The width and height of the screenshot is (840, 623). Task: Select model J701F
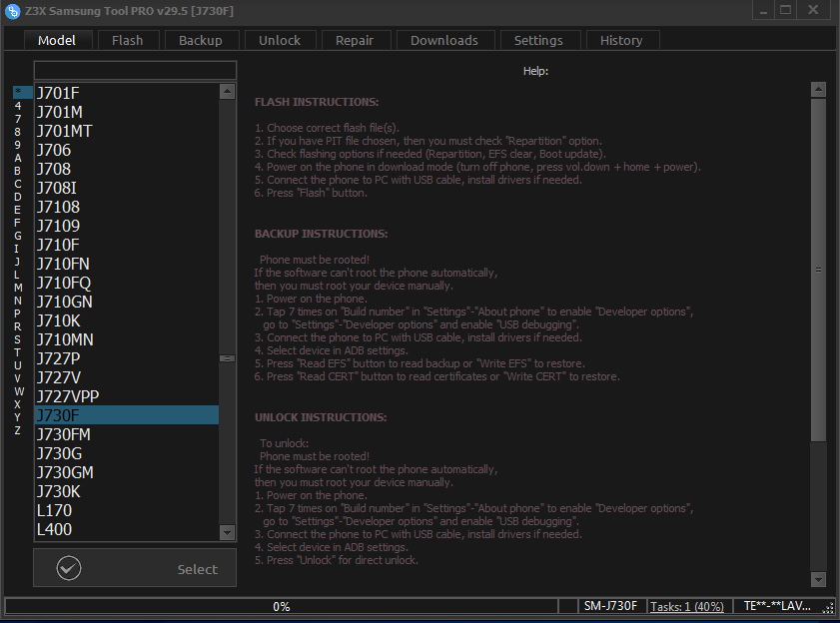(x=127, y=93)
